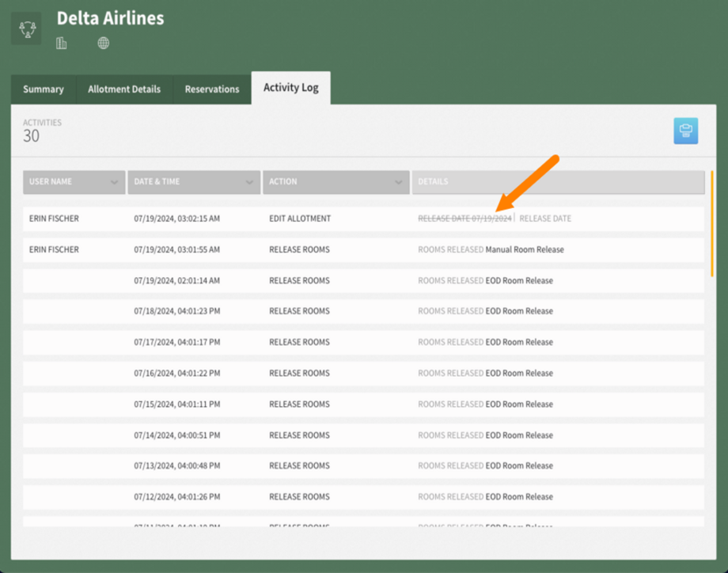The image size is (728, 573).
Task: Click the Details column header
Action: (558, 182)
